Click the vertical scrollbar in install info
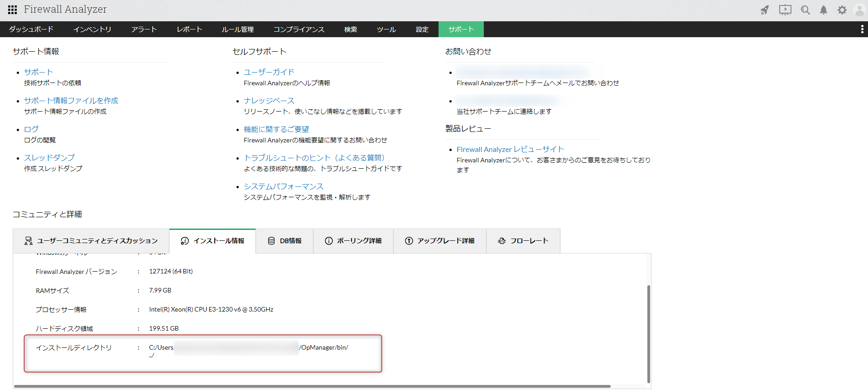868x390 pixels. coord(648,334)
